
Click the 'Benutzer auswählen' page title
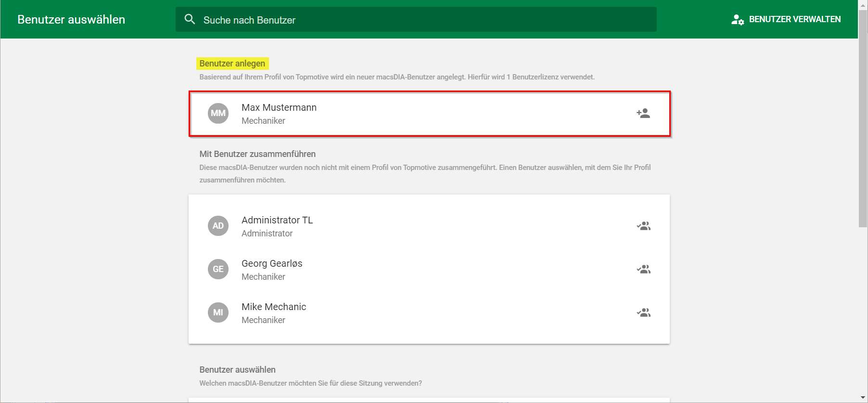point(71,19)
